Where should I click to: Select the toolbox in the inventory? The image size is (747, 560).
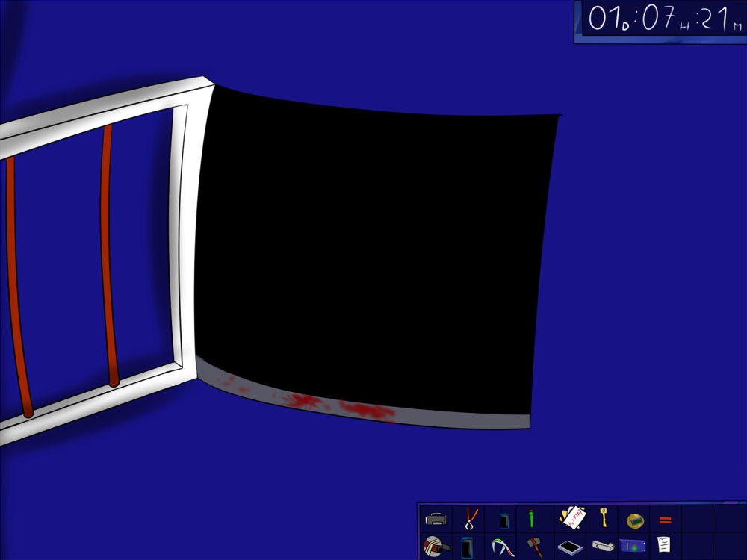point(436,519)
